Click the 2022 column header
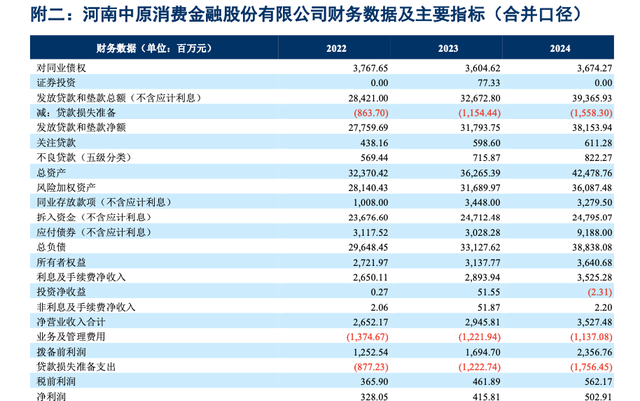This screenshot has width=640, height=401. click(338, 48)
